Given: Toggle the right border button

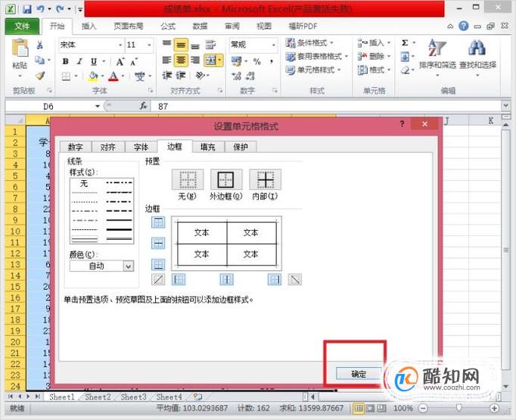Looking at the screenshot, I should [x=275, y=280].
